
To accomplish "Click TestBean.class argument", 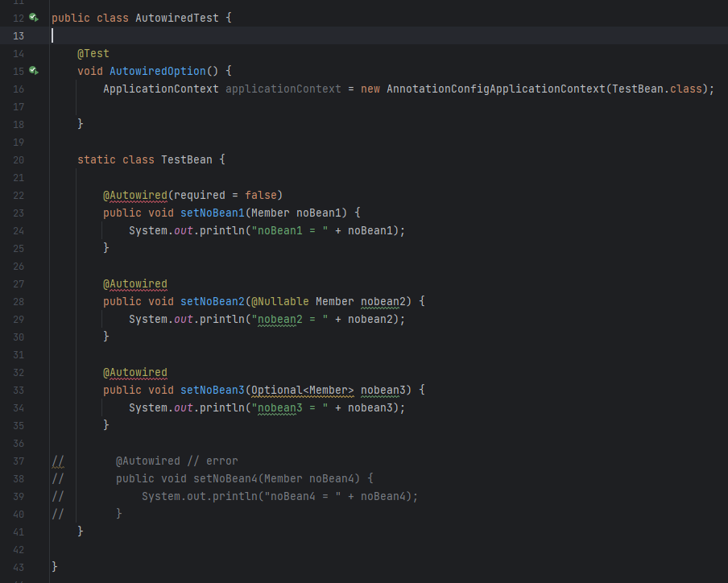I will [657, 89].
